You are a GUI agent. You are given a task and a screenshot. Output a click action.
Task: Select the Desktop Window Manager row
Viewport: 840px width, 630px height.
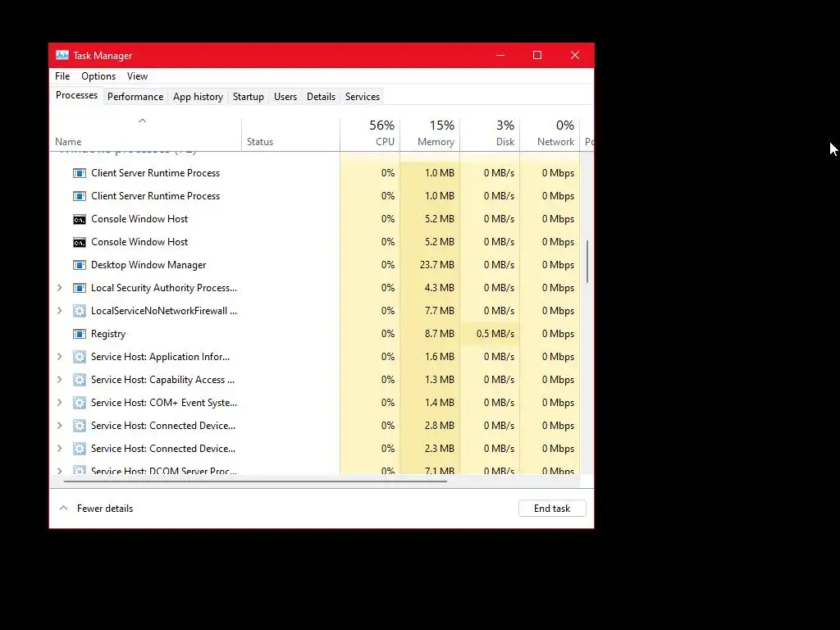coord(315,265)
